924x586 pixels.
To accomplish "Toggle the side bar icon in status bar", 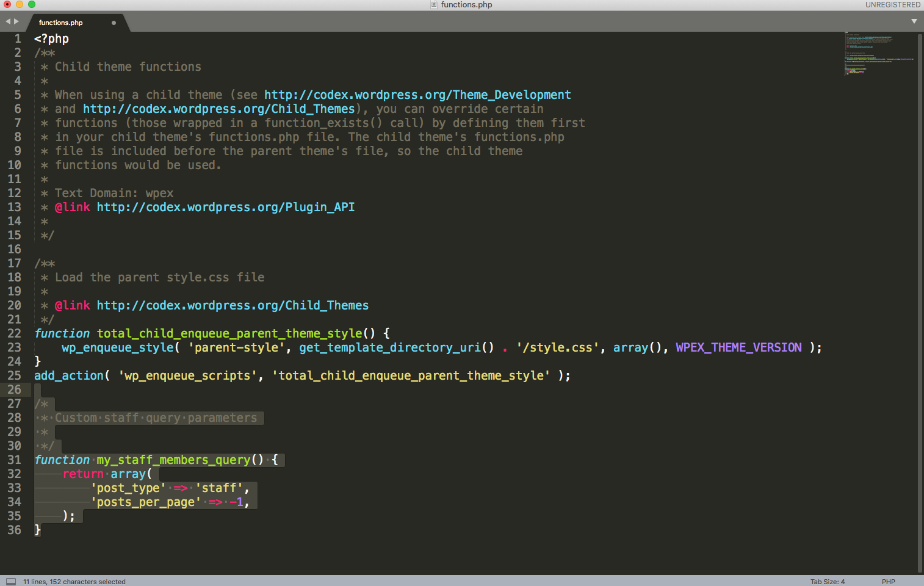I will pos(11,581).
